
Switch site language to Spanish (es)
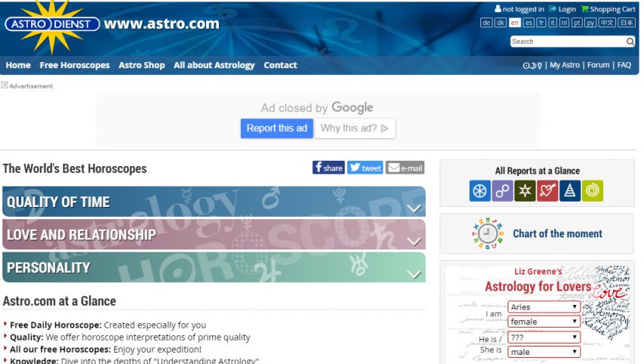click(528, 23)
